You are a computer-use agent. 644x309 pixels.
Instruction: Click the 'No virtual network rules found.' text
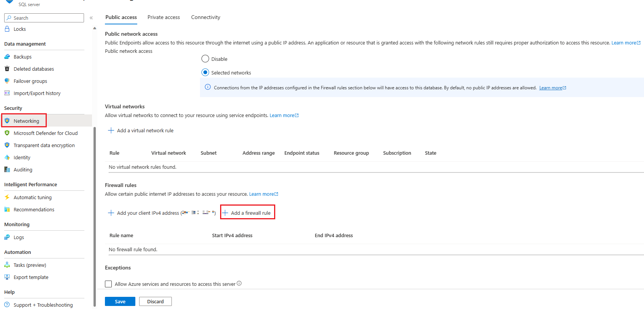[143, 167]
